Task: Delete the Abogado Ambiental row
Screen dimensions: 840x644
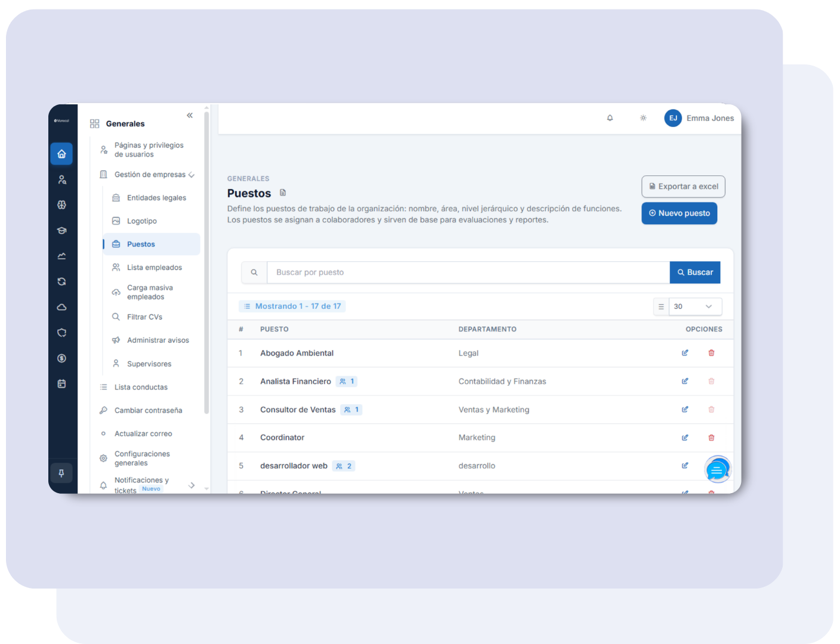Action: pos(711,353)
